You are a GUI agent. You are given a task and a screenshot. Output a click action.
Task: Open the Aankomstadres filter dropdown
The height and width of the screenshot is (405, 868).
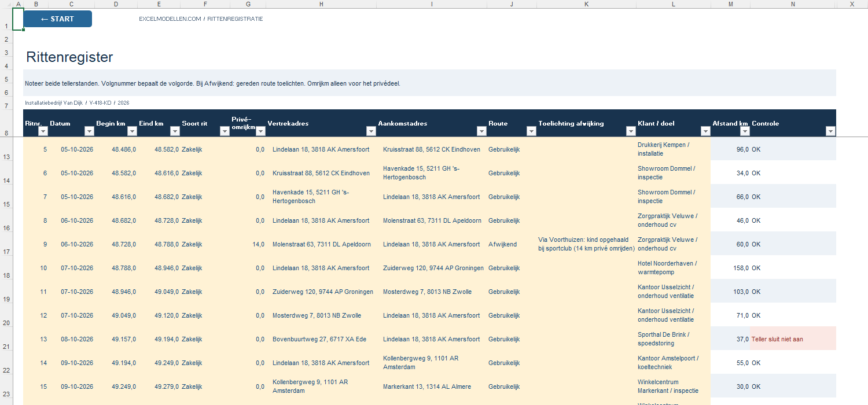481,131
